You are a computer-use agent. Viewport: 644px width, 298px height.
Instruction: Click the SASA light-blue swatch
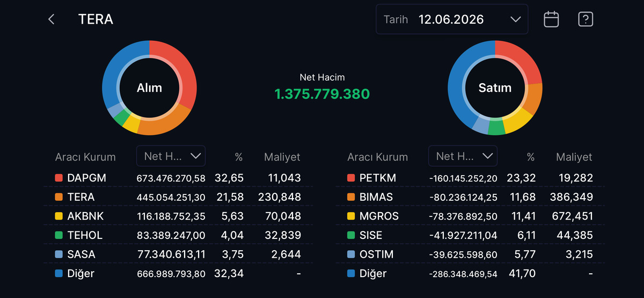pos(58,255)
